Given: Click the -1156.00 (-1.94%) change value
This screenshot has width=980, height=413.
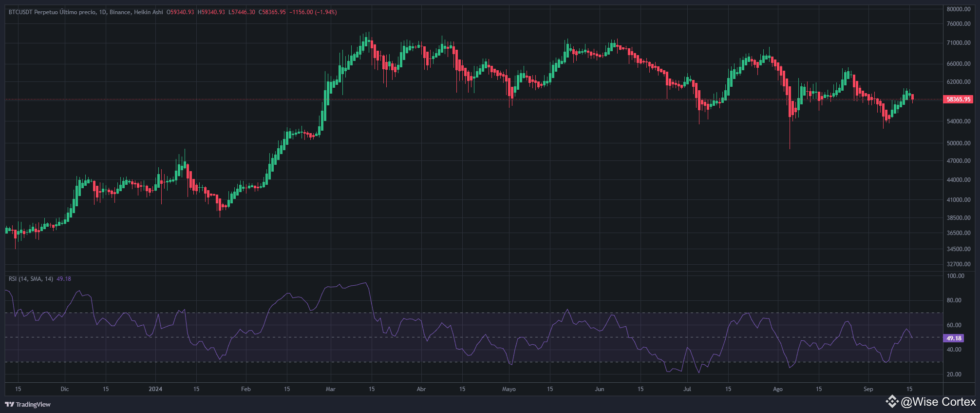Looking at the screenshot, I should pyautogui.click(x=313, y=12).
